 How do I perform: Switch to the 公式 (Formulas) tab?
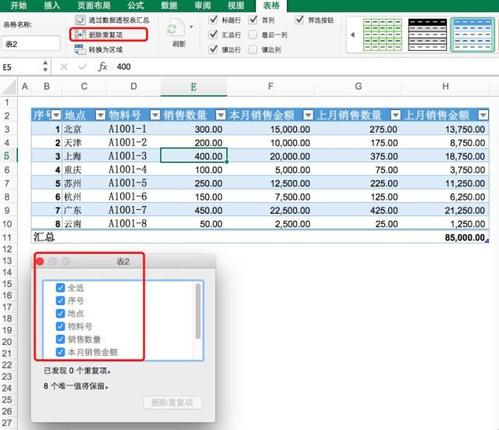[135, 5]
